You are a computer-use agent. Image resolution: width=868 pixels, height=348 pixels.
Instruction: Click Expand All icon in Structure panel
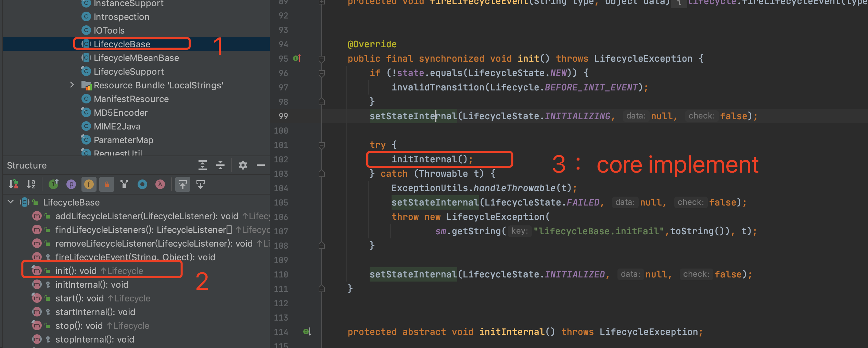203,165
